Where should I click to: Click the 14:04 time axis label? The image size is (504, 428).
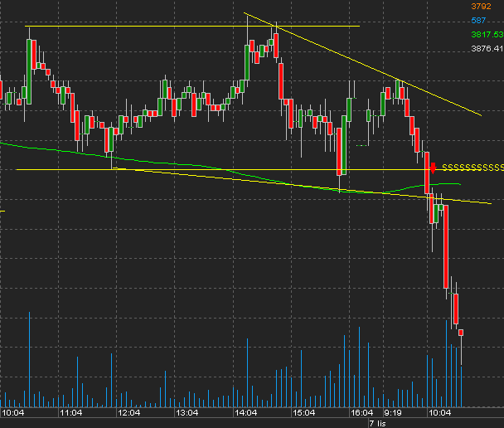click(245, 412)
